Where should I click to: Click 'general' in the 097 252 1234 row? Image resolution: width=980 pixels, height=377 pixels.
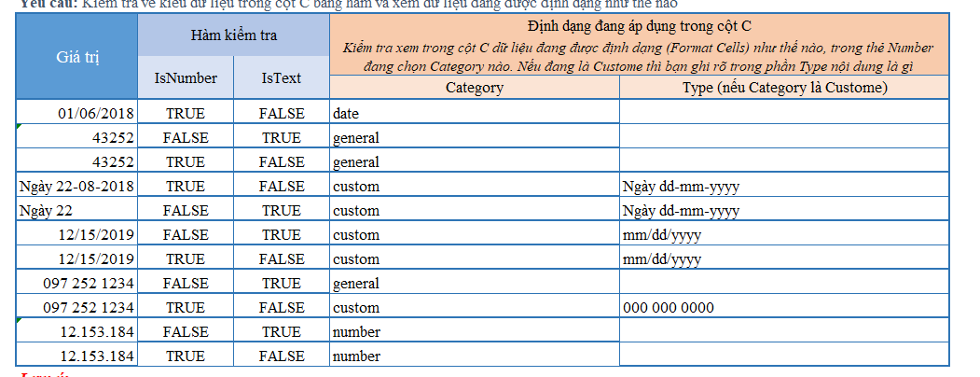(x=475, y=283)
